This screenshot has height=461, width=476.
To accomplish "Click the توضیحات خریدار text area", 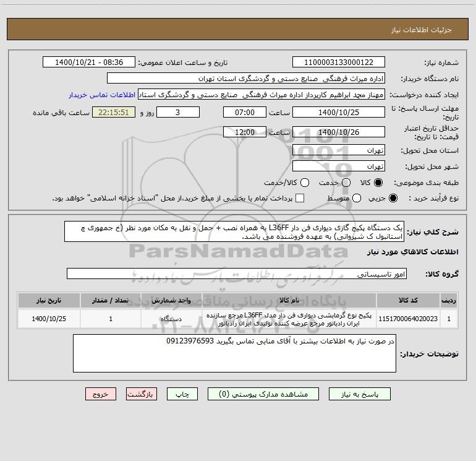I will click(234, 353).
